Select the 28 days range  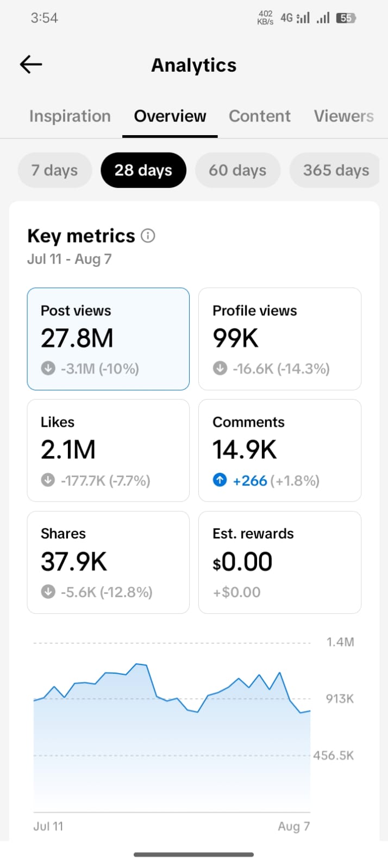point(143,170)
